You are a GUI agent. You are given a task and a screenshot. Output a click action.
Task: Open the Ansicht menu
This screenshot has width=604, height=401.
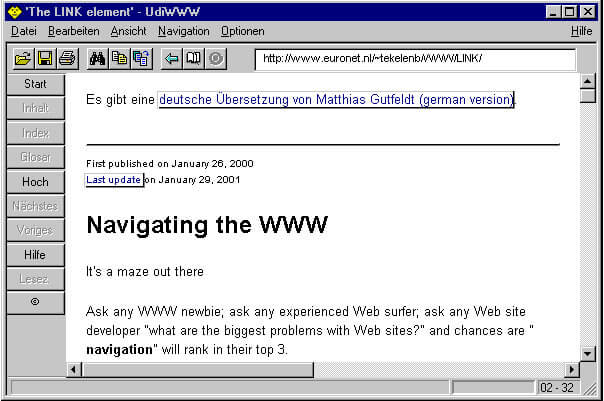click(128, 31)
